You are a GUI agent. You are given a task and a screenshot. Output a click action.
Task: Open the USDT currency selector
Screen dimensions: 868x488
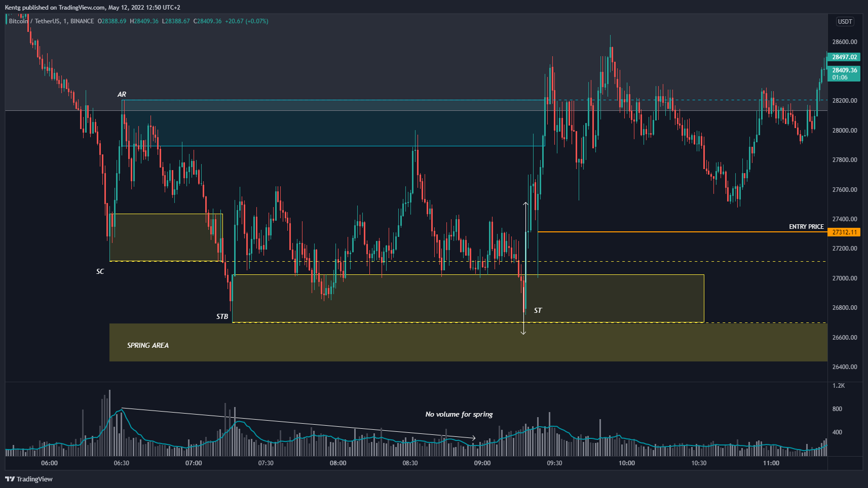click(845, 22)
